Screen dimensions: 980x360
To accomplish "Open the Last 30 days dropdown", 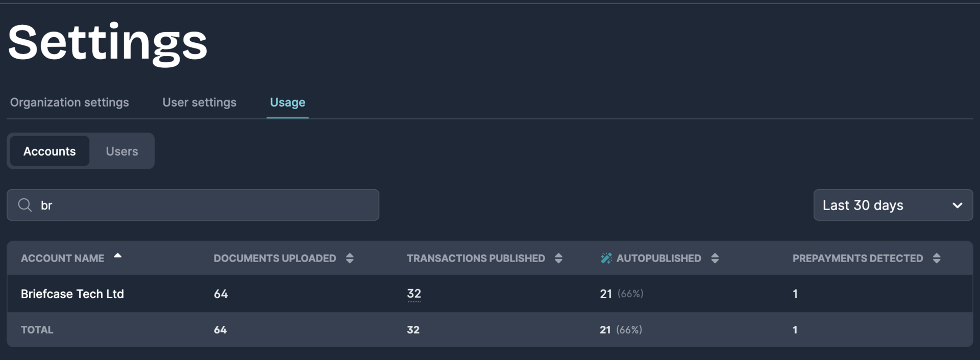I will pos(893,205).
